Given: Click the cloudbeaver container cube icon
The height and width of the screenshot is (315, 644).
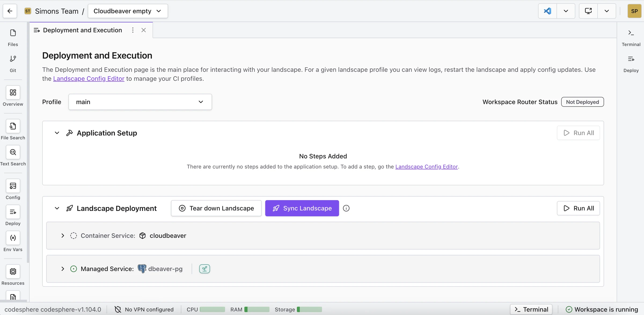Looking at the screenshot, I should 142,236.
